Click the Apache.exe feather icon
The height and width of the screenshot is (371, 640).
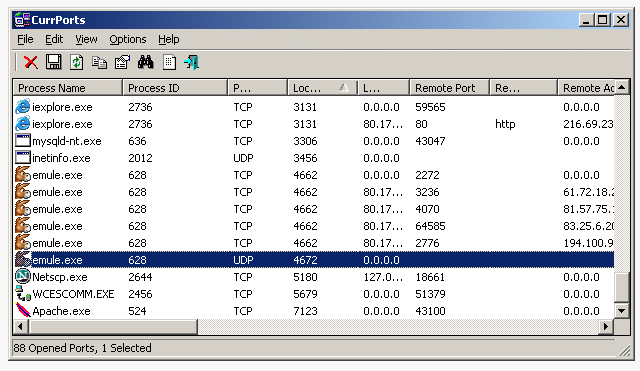(23, 310)
